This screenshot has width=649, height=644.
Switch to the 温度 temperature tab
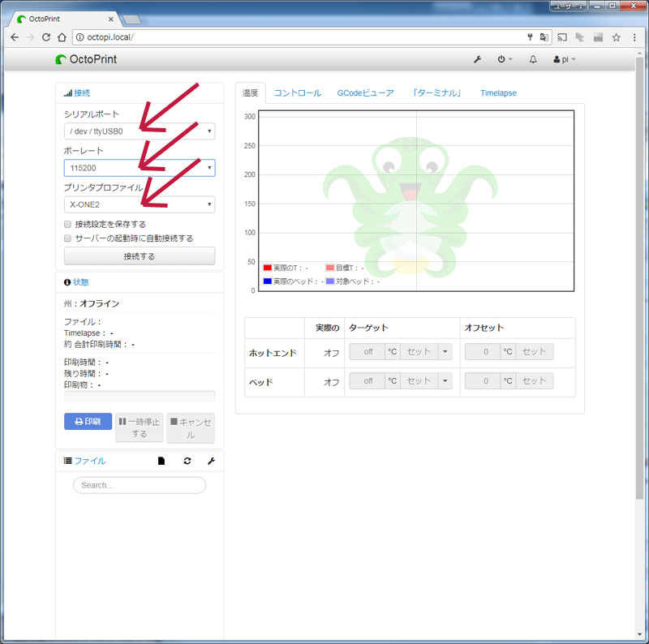click(x=251, y=93)
